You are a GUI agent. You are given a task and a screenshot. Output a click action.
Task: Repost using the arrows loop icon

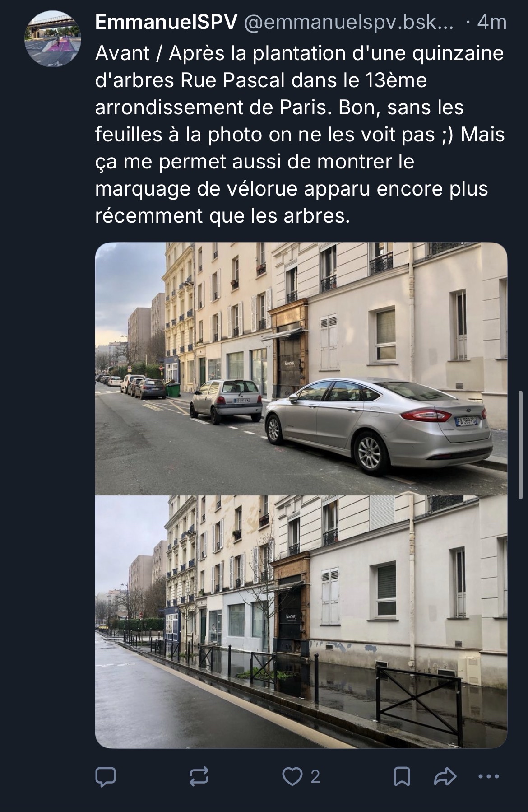pyautogui.click(x=199, y=776)
